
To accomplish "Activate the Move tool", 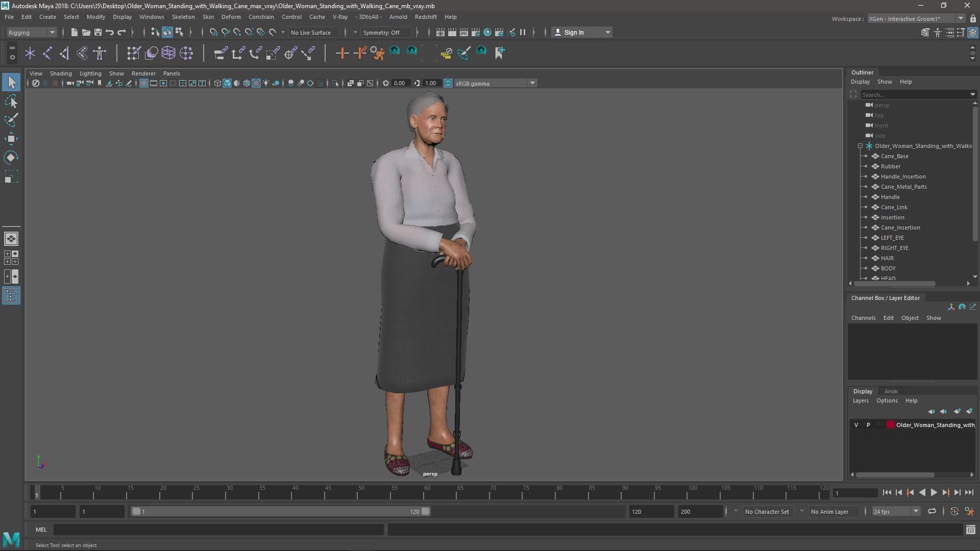I will (11, 139).
